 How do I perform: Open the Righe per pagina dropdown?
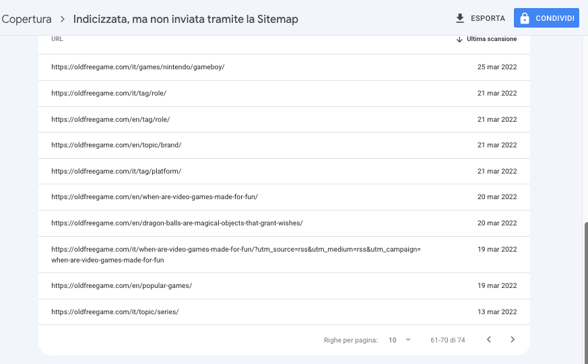(x=400, y=340)
